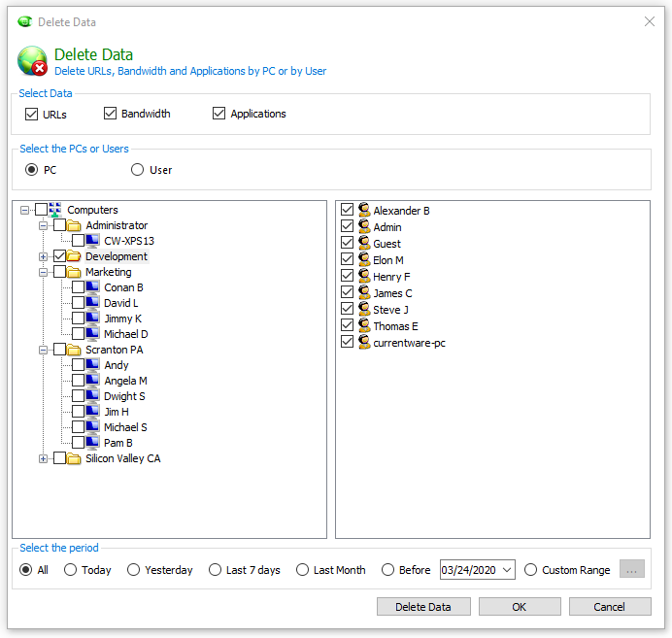
Task: Click the Delete Data button
Action: [423, 607]
